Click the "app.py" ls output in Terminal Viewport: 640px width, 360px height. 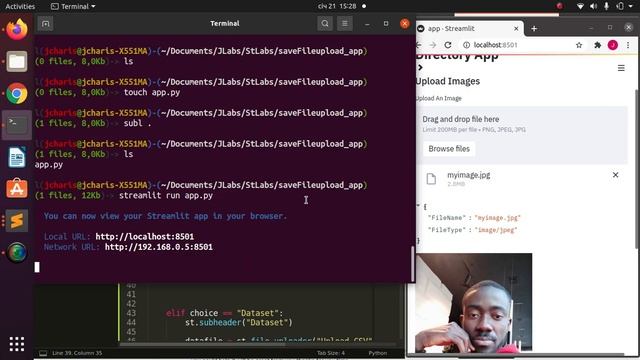point(49,165)
